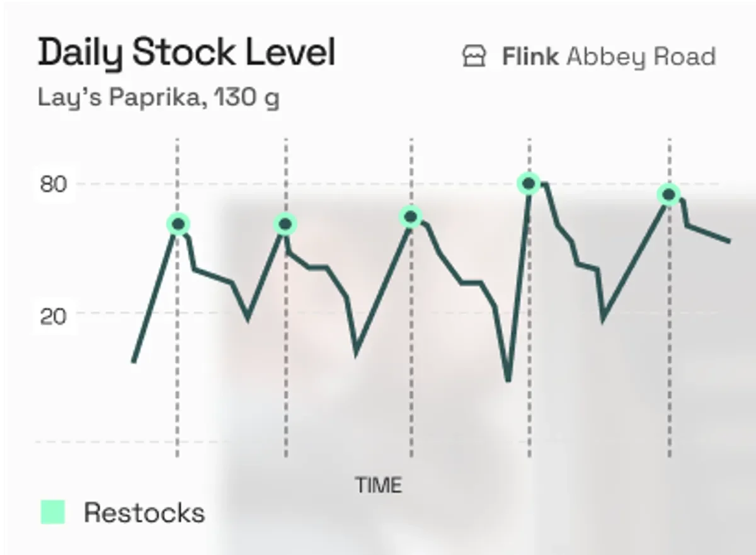Select the first restock marker on the chart
756x555 pixels.
[x=178, y=224]
